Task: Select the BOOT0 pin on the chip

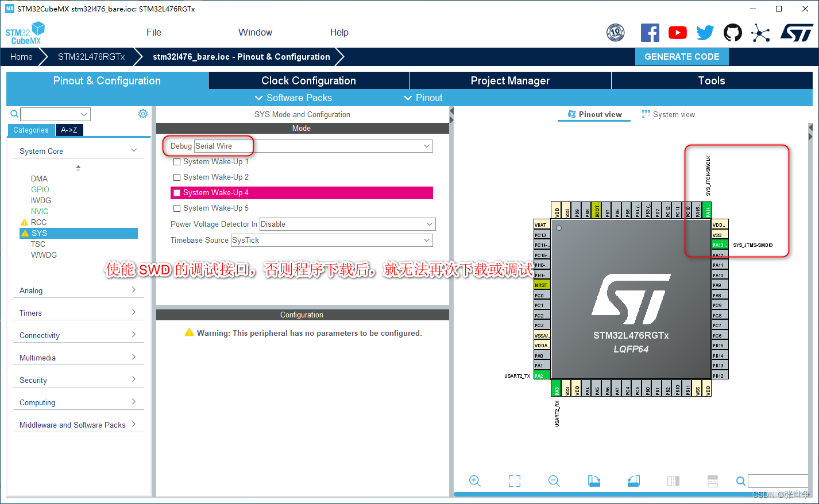Action: click(x=597, y=210)
